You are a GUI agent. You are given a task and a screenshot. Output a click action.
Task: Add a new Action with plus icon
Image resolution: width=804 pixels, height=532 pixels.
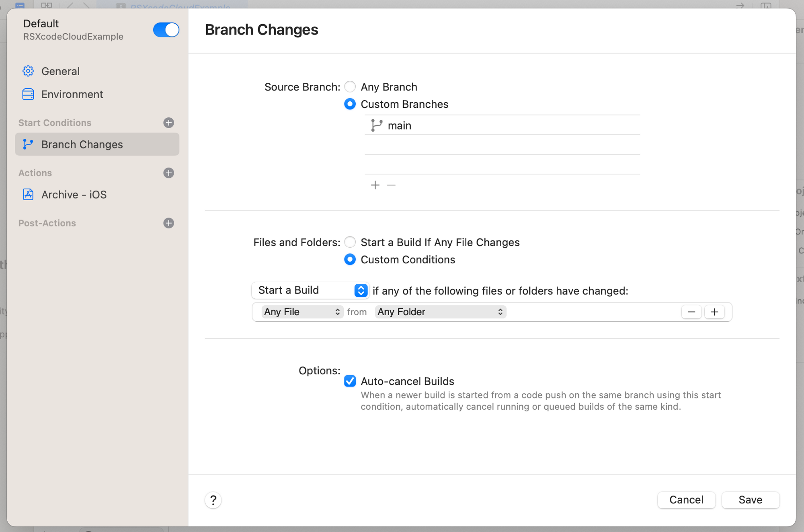(168, 173)
